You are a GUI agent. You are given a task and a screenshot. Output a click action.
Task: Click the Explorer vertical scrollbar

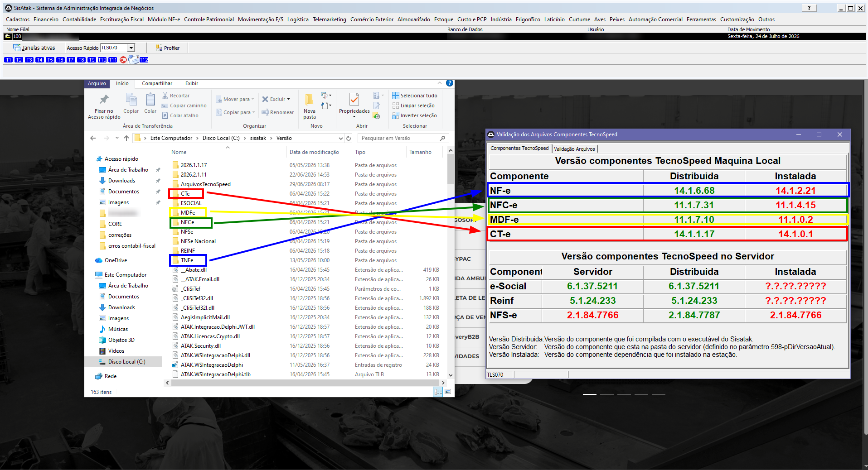(451, 263)
